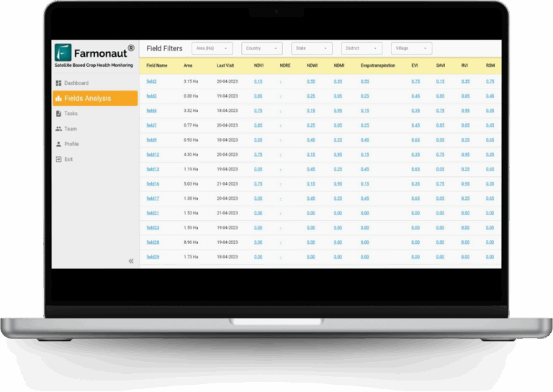Screen dimensions: 553x392
Task: Expand the Country filter dropdown
Action: point(261,48)
